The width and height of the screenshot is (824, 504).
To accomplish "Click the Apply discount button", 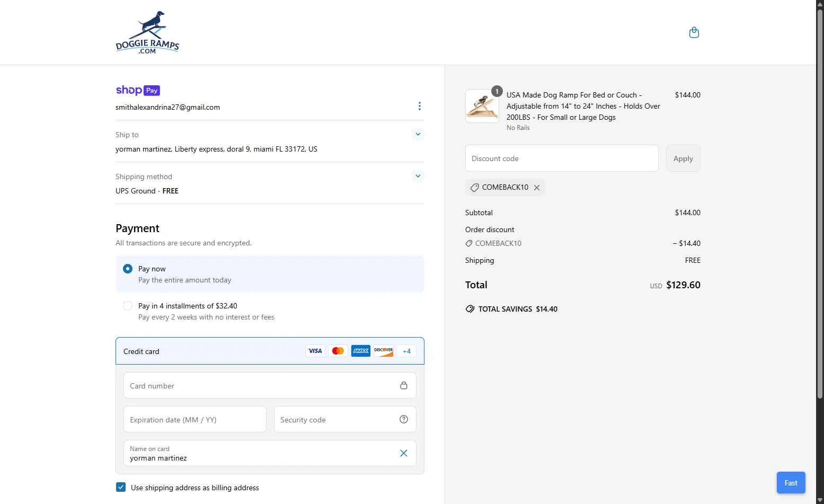I will tap(683, 158).
